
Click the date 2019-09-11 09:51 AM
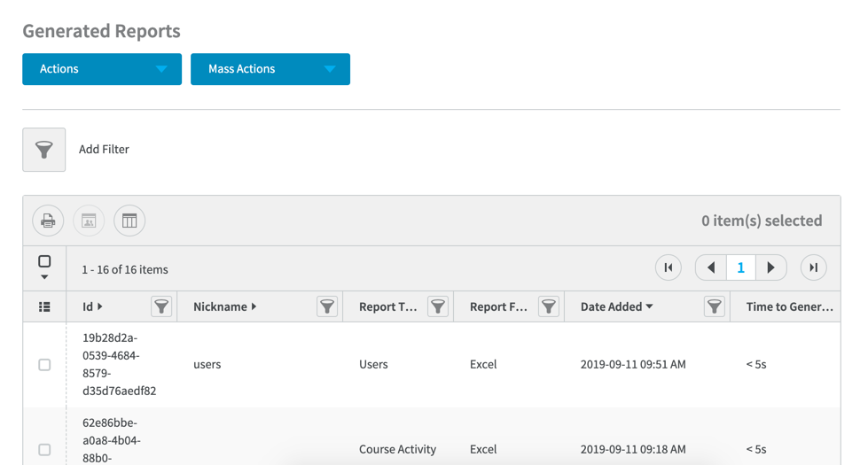click(x=633, y=364)
